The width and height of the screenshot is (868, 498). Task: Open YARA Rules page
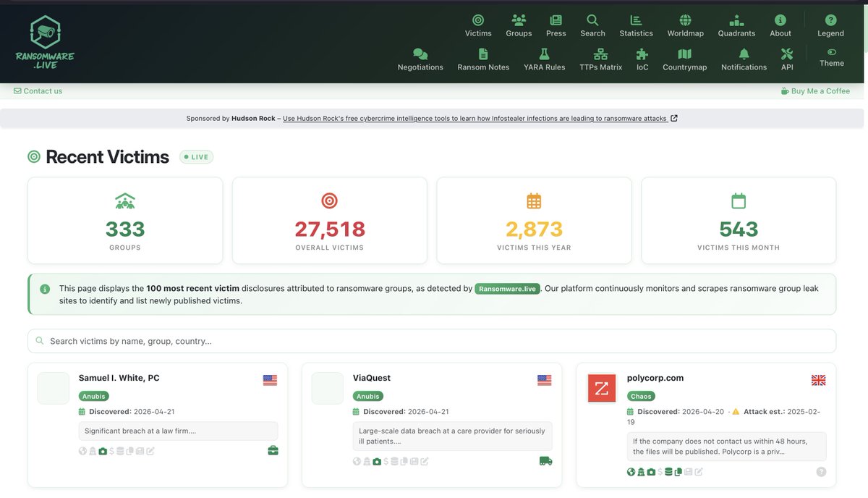[544, 59]
